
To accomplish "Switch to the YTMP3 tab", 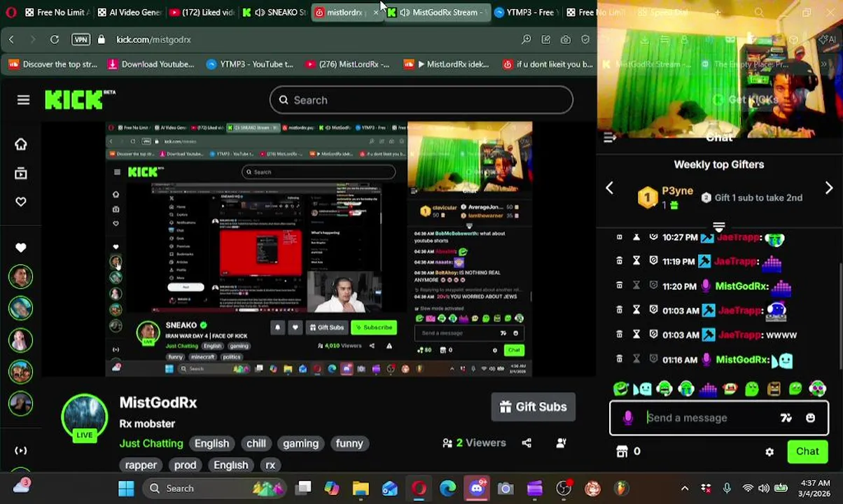I will (525, 12).
